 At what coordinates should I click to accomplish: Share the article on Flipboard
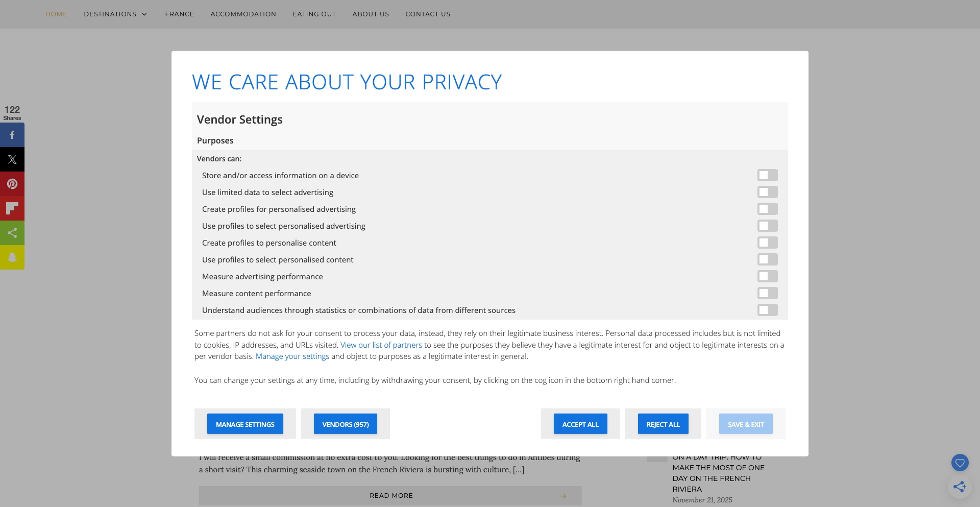point(12,208)
